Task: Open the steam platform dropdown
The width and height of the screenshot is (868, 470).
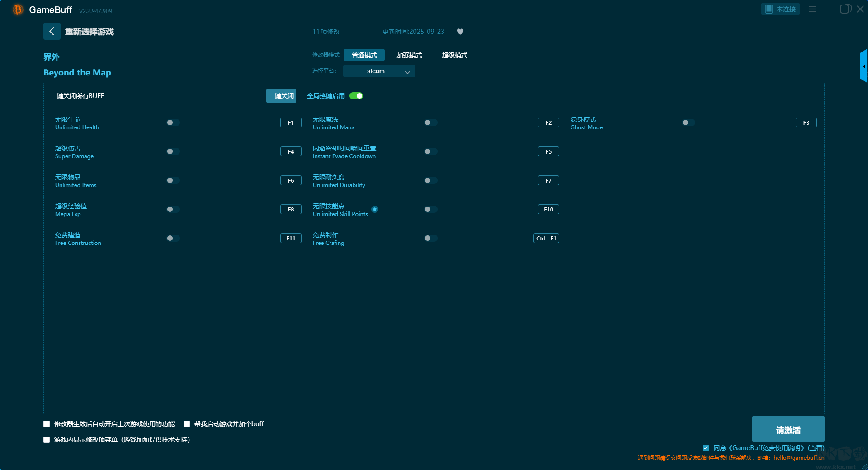Action: [x=379, y=71]
